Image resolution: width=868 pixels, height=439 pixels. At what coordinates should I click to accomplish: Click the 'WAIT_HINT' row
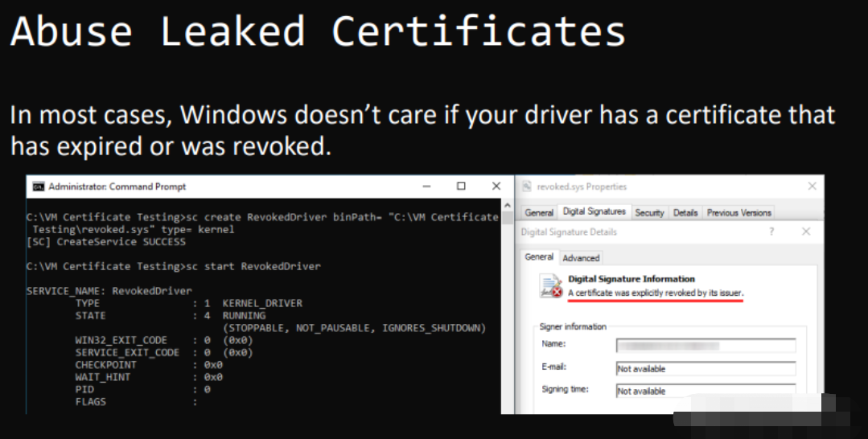[149, 377]
